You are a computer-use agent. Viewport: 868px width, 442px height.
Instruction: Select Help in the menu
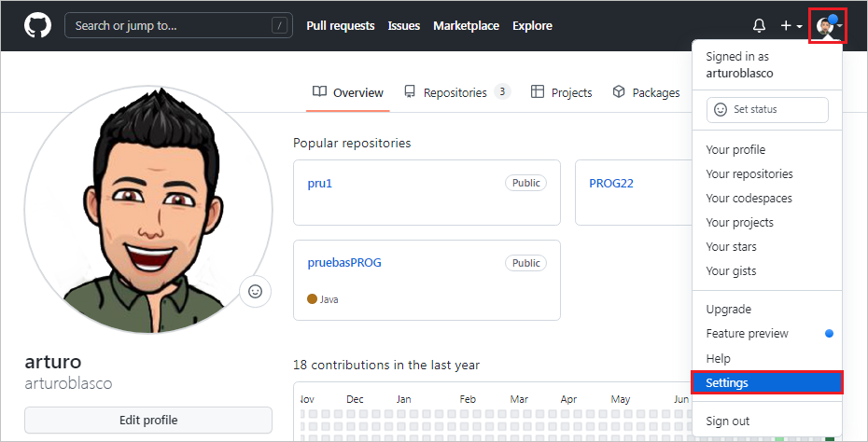(x=767, y=358)
